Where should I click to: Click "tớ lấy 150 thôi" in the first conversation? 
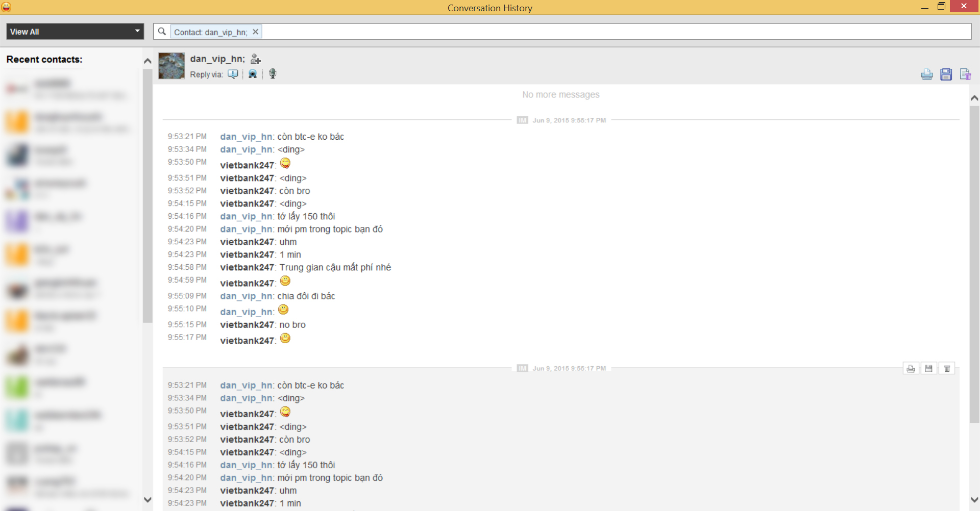(306, 217)
